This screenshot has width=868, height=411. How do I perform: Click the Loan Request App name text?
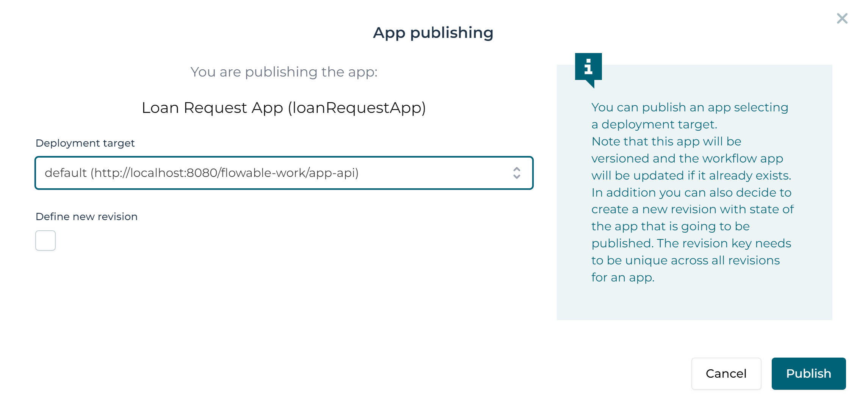[284, 108]
